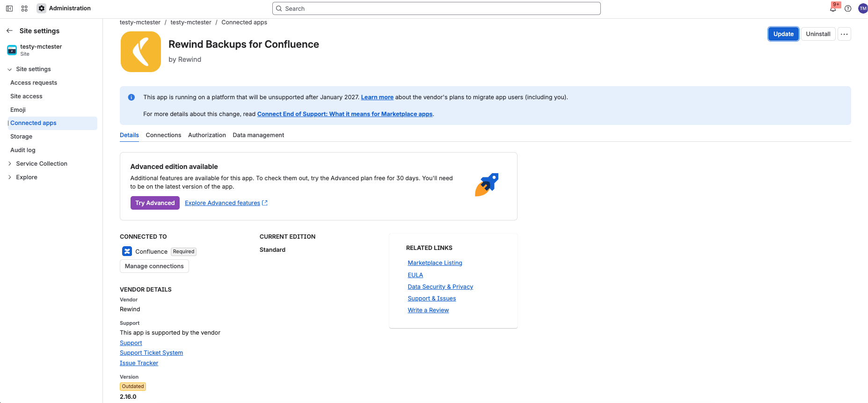Open Connect End of Support link
The height and width of the screenshot is (403, 868).
click(345, 114)
